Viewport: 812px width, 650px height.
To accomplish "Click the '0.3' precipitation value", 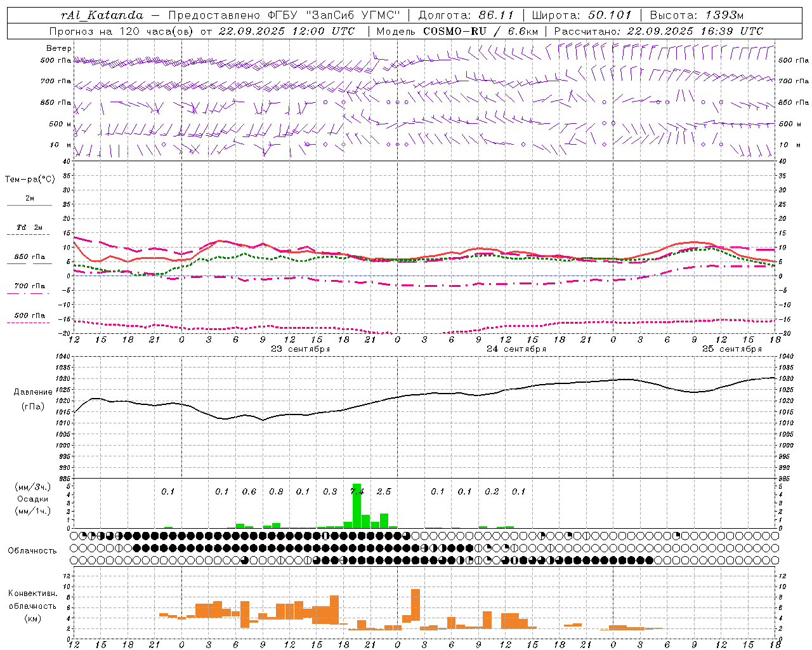I will [330, 492].
